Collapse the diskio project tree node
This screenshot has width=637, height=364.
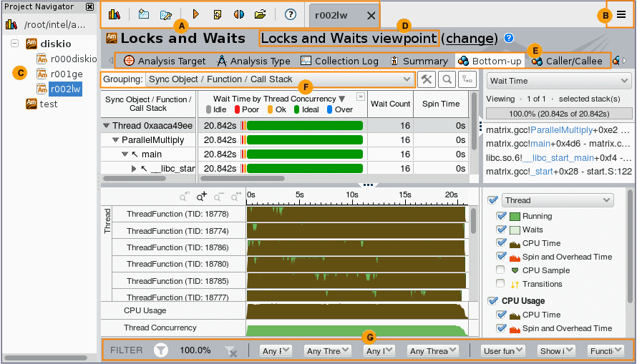pyautogui.click(x=14, y=43)
